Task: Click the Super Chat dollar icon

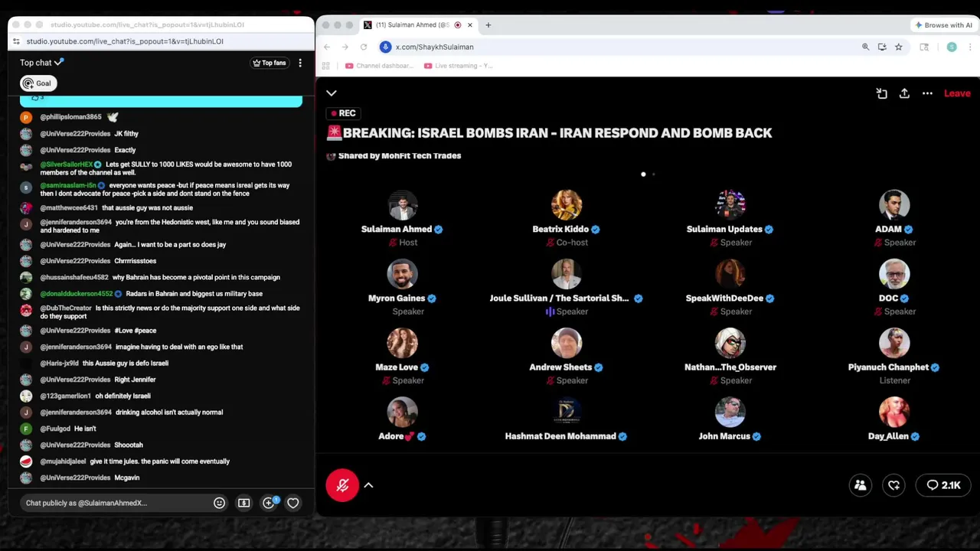Action: 243,503
